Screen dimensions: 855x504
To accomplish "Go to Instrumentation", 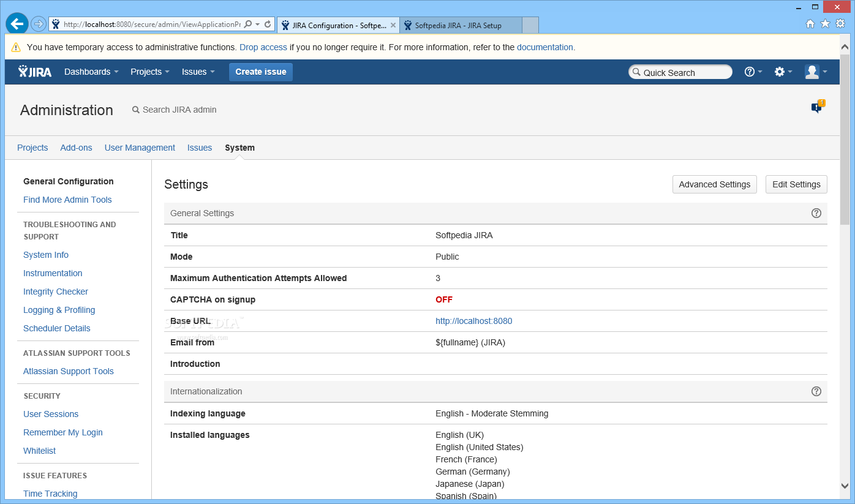I will [x=53, y=273].
